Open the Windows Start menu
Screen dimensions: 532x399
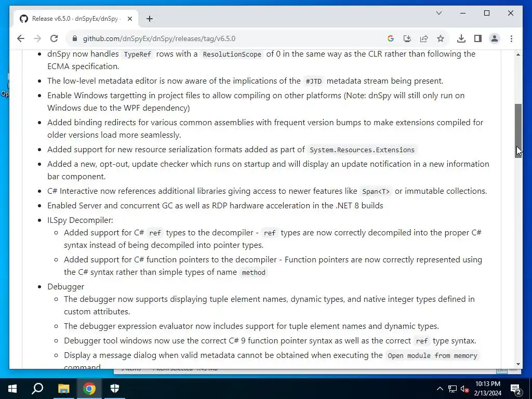12,389
